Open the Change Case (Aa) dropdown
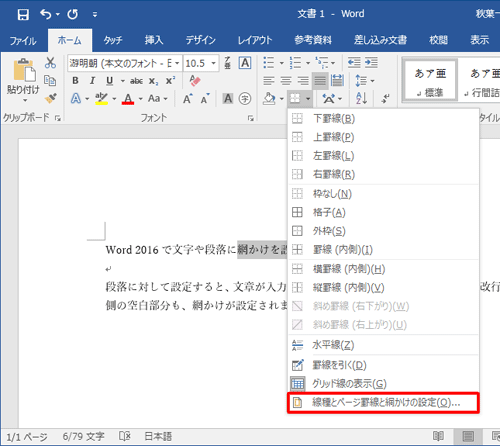500x446 pixels. pyautogui.click(x=157, y=99)
